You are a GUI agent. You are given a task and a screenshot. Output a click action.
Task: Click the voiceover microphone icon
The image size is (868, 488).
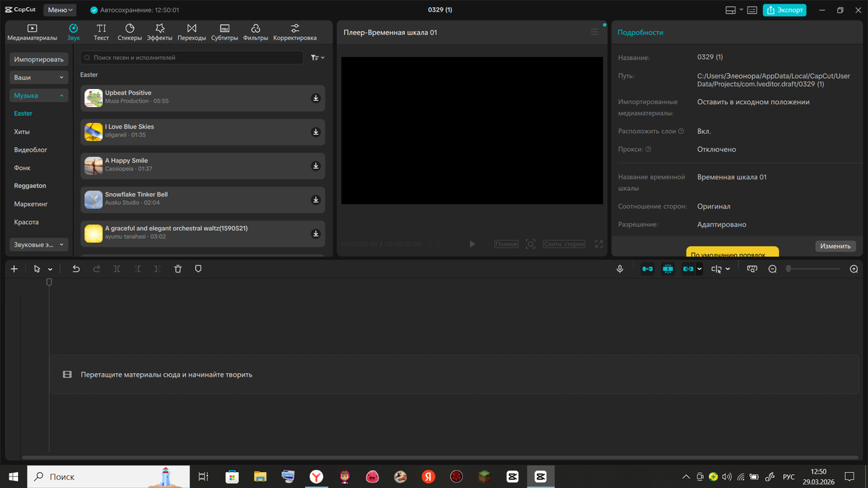click(620, 269)
